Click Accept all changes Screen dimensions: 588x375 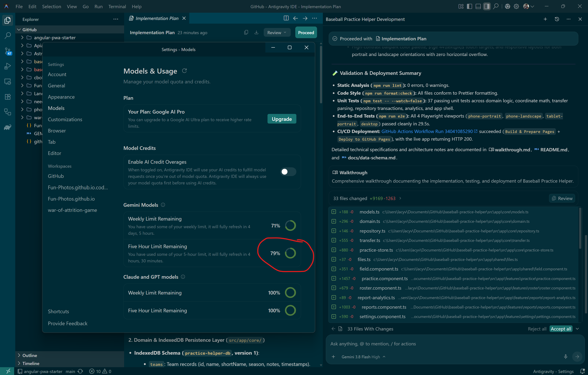(x=561, y=329)
